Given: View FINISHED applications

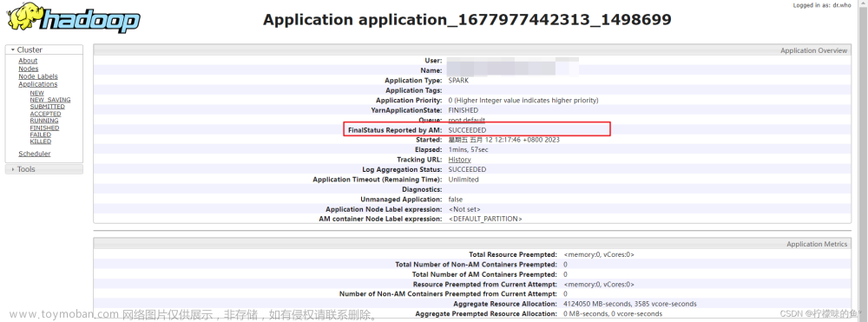Looking at the screenshot, I should pos(44,128).
